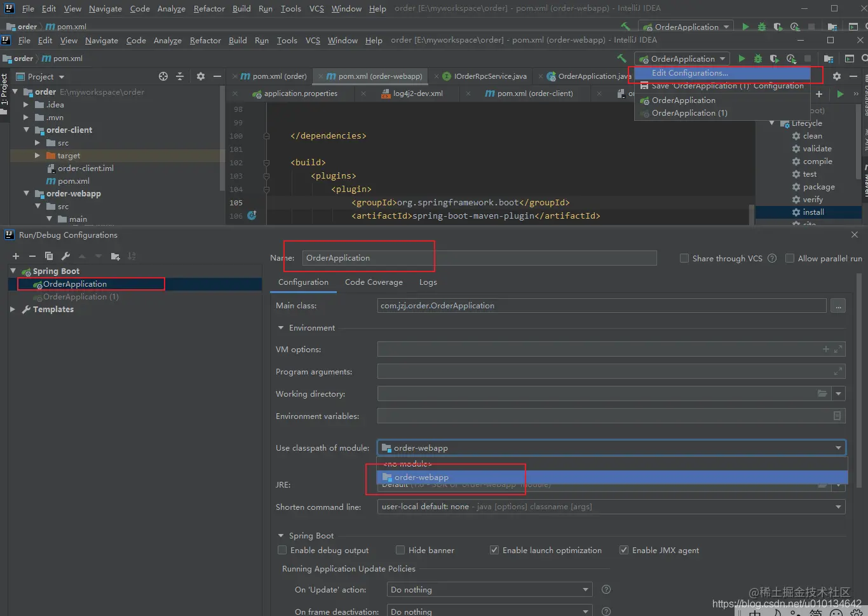868x616 pixels.
Task: Open Project view type dropdown
Action: click(62, 77)
